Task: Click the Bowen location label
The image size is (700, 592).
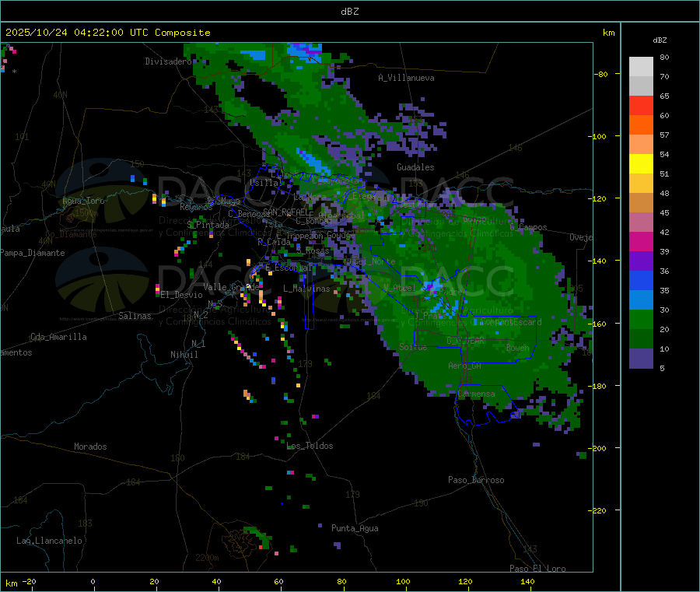Action: pos(518,348)
